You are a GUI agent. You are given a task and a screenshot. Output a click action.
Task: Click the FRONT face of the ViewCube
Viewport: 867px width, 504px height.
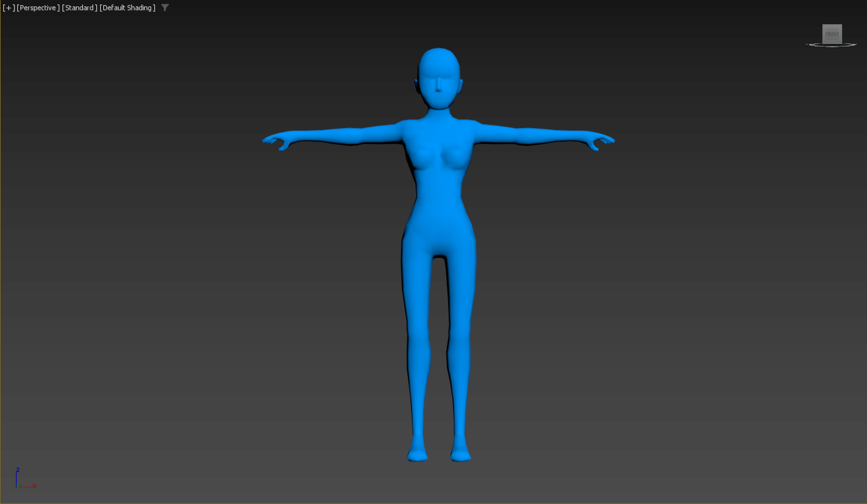pos(832,34)
